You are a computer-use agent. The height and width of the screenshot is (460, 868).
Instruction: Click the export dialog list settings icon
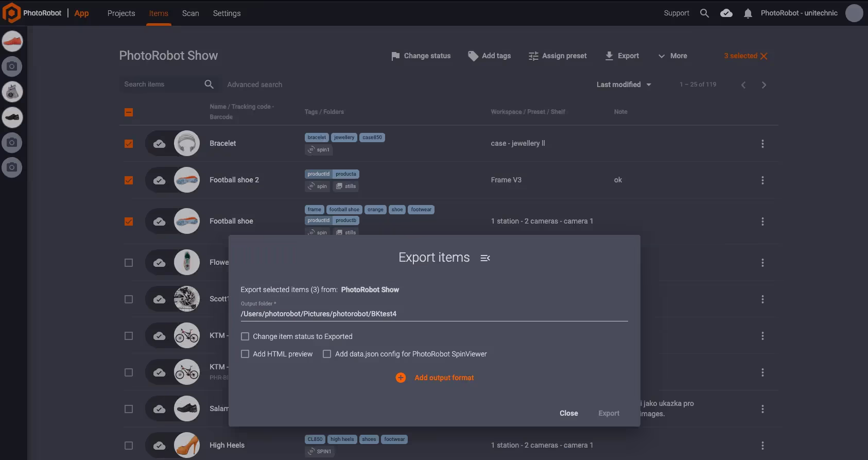(x=485, y=258)
